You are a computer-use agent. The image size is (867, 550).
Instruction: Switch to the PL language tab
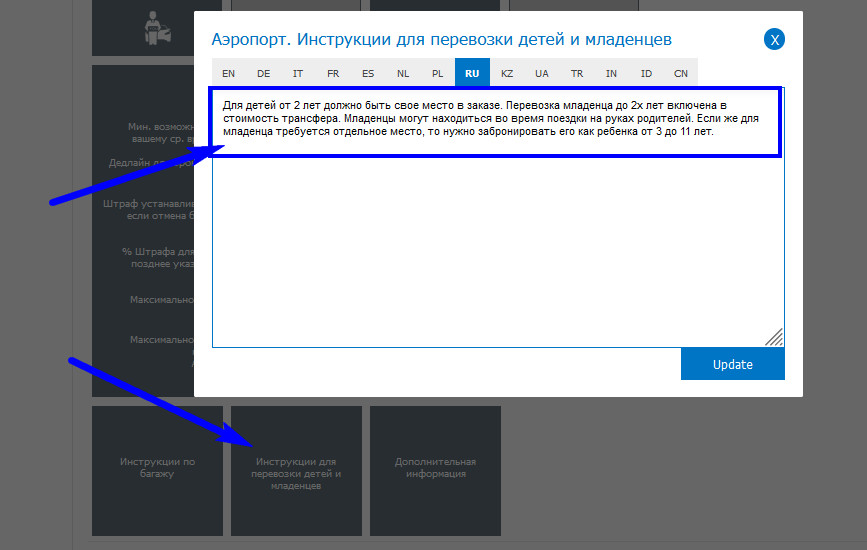[x=437, y=73]
